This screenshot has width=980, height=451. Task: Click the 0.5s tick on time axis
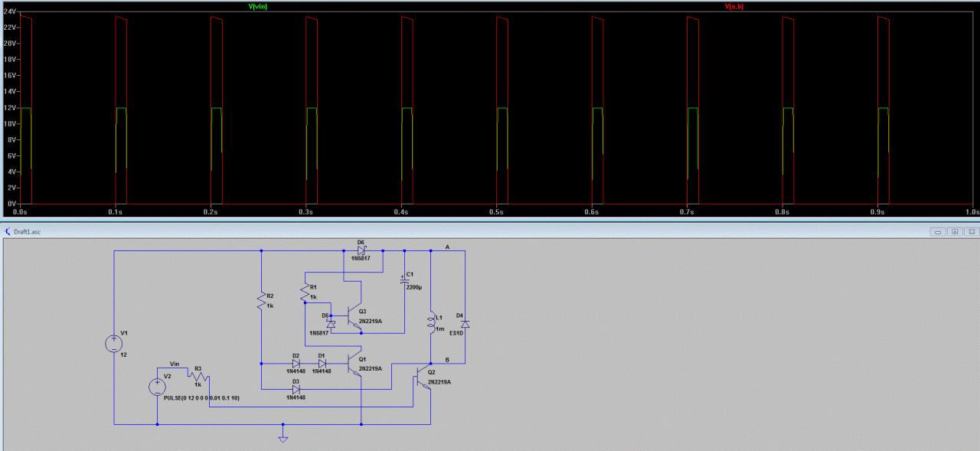pos(496,212)
